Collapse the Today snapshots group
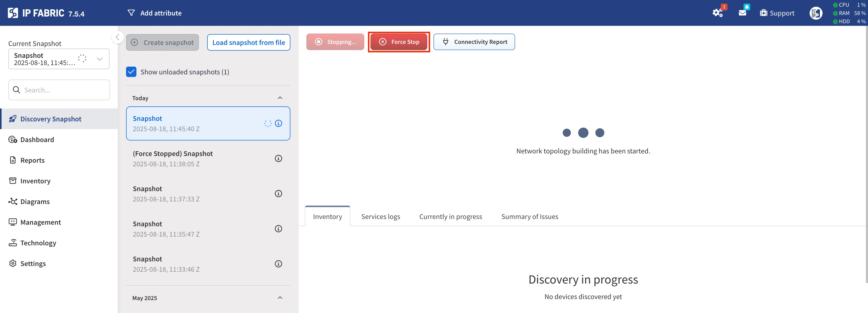 tap(280, 98)
